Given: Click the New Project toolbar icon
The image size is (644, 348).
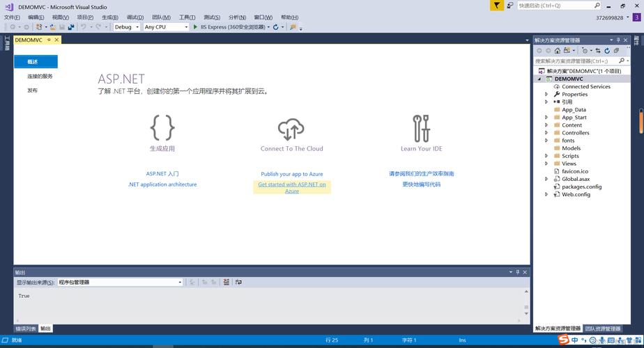Looking at the screenshot, I should point(38,26).
